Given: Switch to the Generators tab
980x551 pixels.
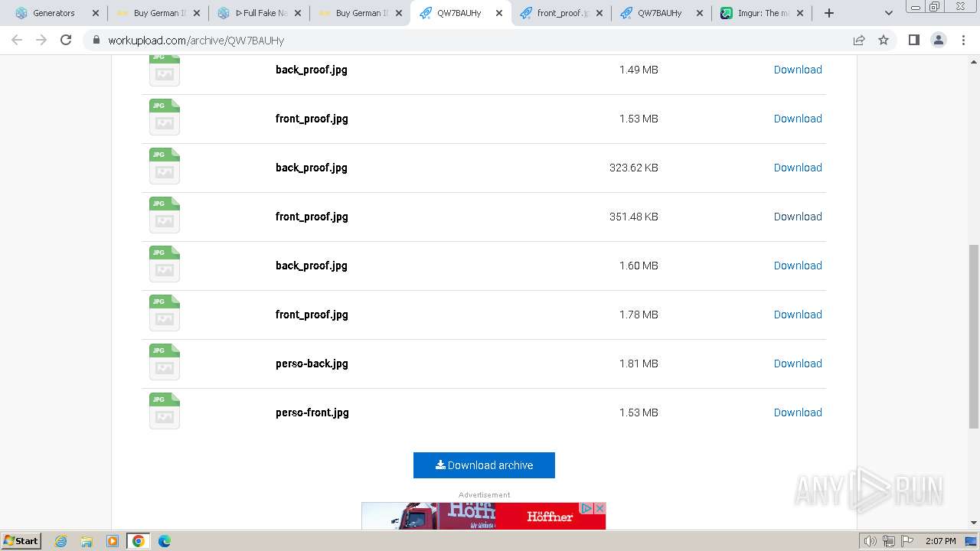Looking at the screenshot, I should click(x=57, y=13).
